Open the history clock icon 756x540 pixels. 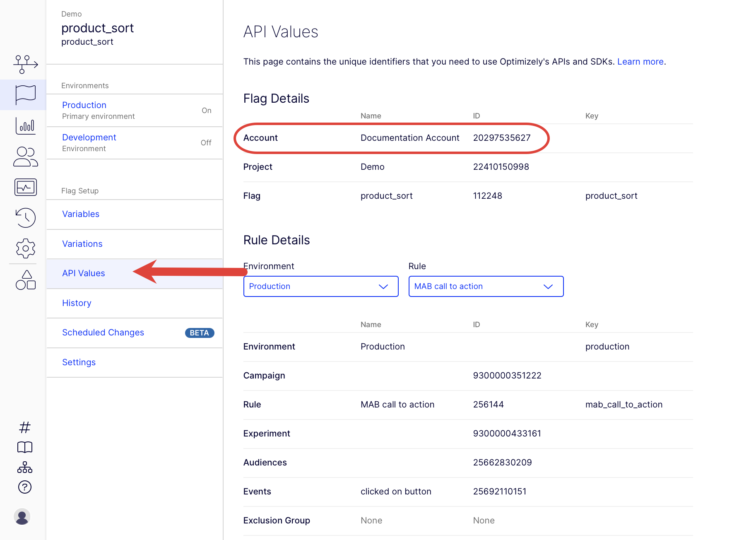click(x=25, y=217)
